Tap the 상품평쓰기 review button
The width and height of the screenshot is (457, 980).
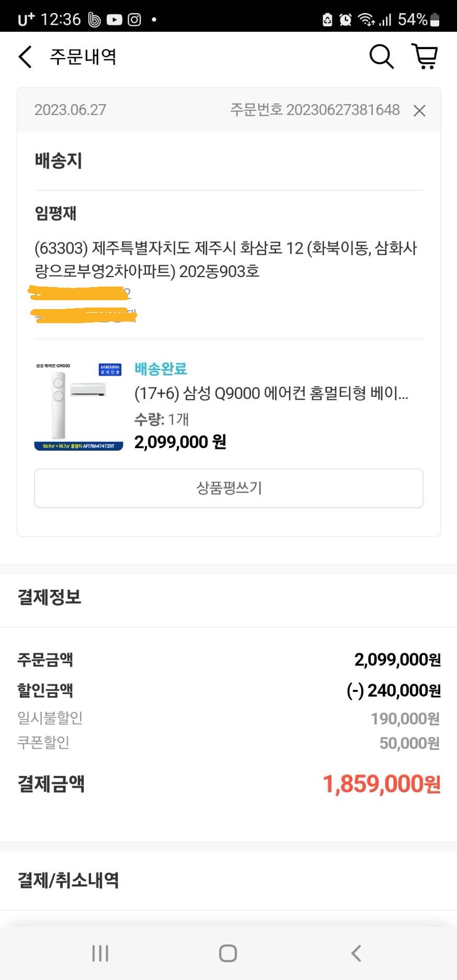[229, 488]
